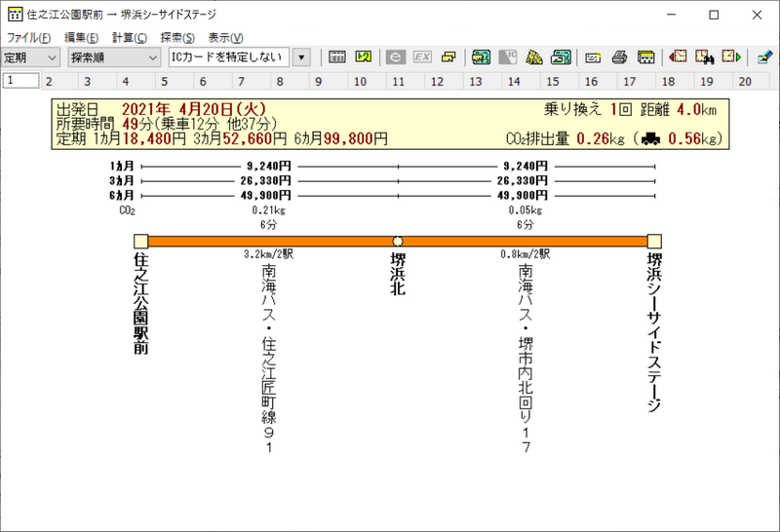Click the green route swap icon
The width and height of the screenshot is (780, 532).
coord(363,57)
